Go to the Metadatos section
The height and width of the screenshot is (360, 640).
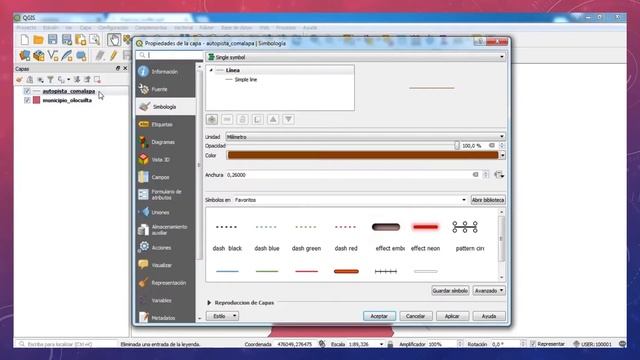point(165,317)
